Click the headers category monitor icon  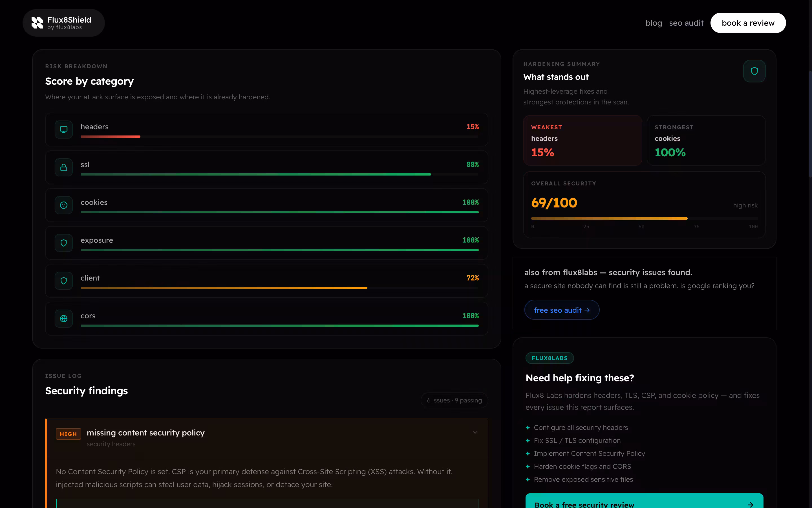pos(64,129)
